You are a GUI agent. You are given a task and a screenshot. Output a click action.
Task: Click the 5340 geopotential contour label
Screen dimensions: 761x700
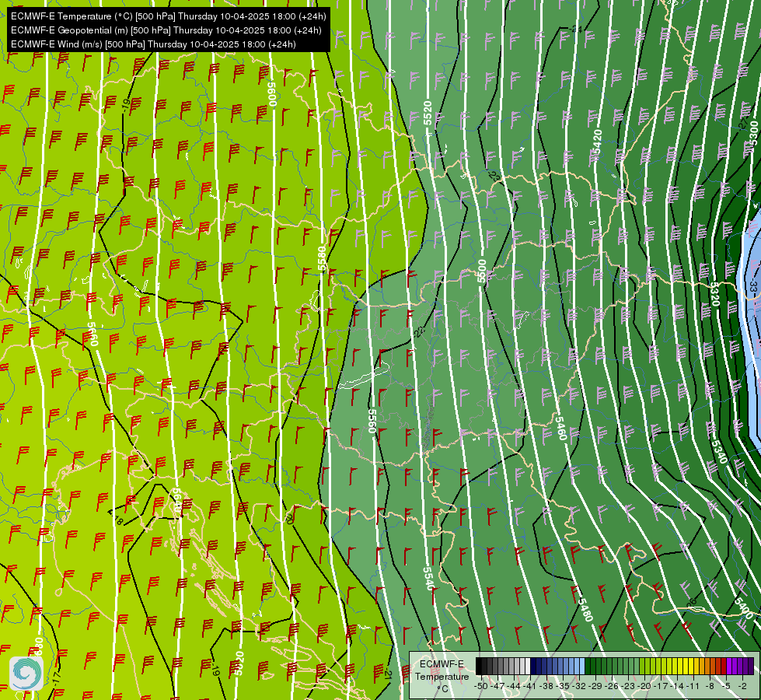click(719, 451)
